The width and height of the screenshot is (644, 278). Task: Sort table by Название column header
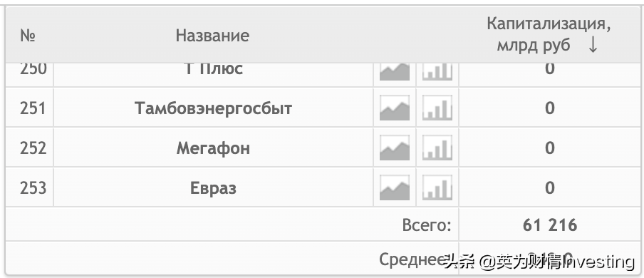(212, 36)
